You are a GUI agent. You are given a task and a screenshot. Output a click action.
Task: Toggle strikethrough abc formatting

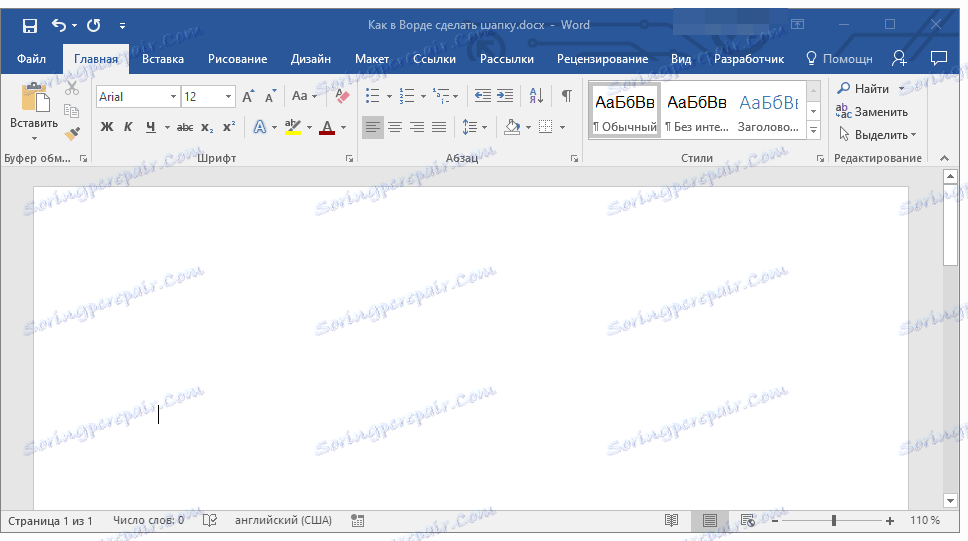pyautogui.click(x=185, y=127)
